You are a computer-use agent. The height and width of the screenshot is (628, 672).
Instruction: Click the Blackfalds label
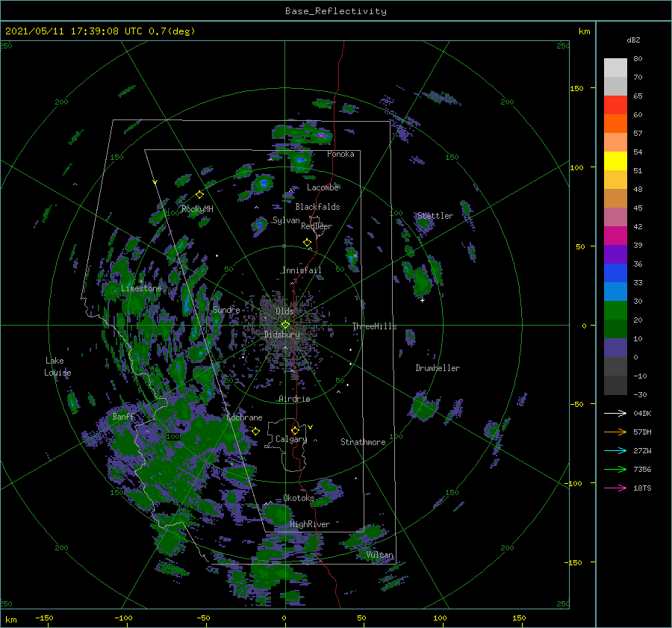pos(317,207)
